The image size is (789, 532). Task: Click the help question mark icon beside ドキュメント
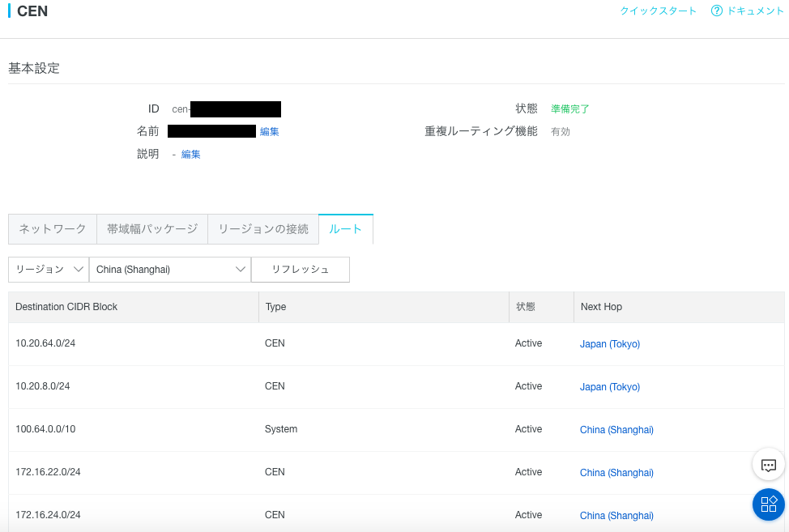717,11
